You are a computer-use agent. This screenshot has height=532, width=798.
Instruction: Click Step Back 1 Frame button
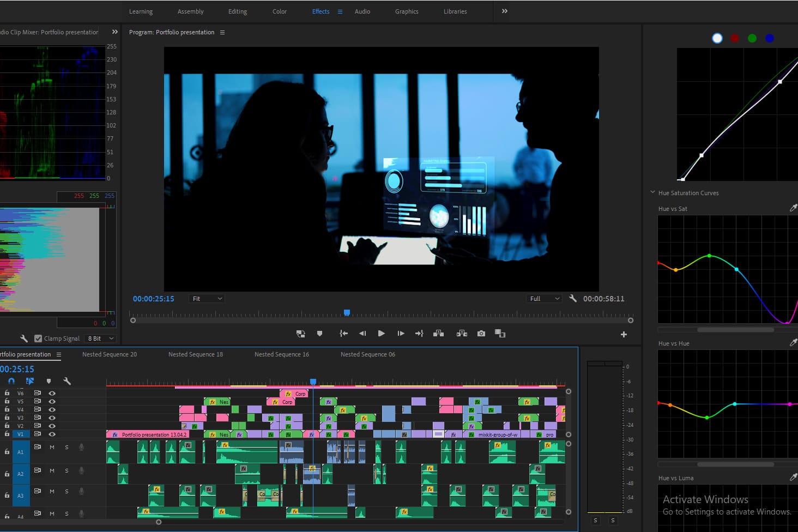pyautogui.click(x=362, y=334)
